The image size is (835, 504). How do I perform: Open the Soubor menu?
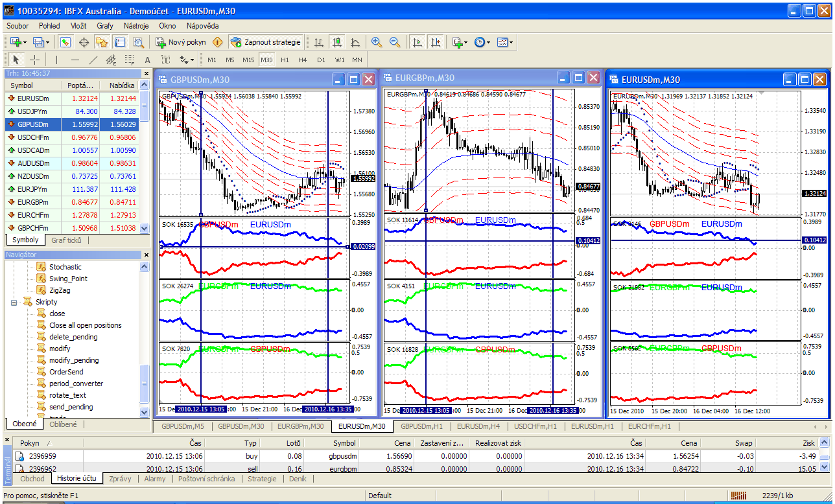pyautogui.click(x=18, y=26)
